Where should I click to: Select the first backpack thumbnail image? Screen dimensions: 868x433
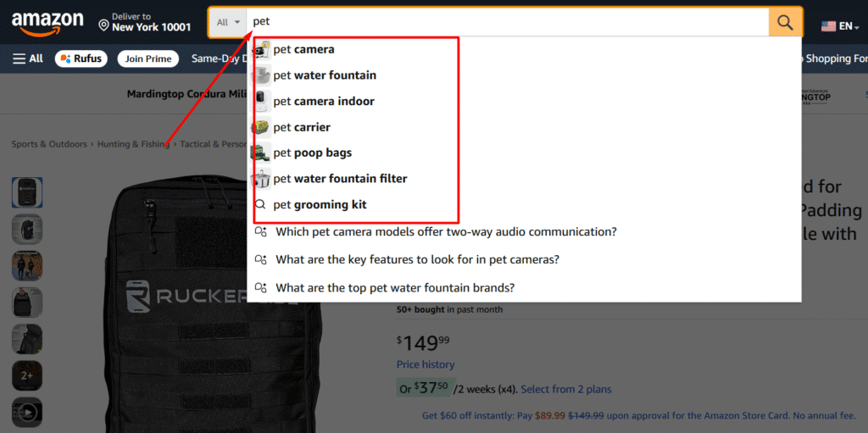pyautogui.click(x=27, y=192)
